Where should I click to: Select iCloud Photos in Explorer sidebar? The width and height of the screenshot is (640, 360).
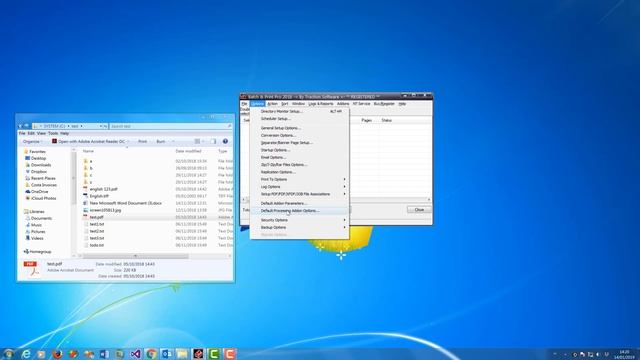point(43,198)
